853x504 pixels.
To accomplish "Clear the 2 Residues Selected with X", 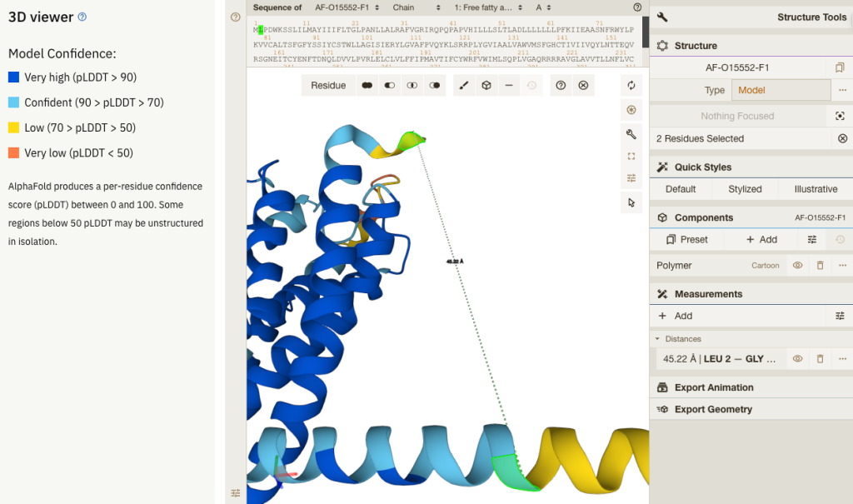I will 842,139.
